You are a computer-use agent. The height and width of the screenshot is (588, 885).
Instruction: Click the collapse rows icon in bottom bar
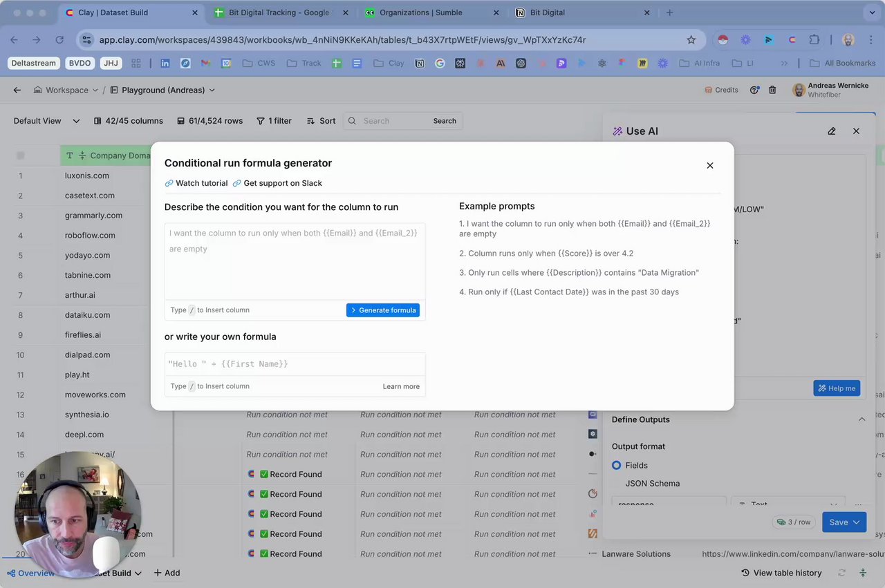coord(863,573)
